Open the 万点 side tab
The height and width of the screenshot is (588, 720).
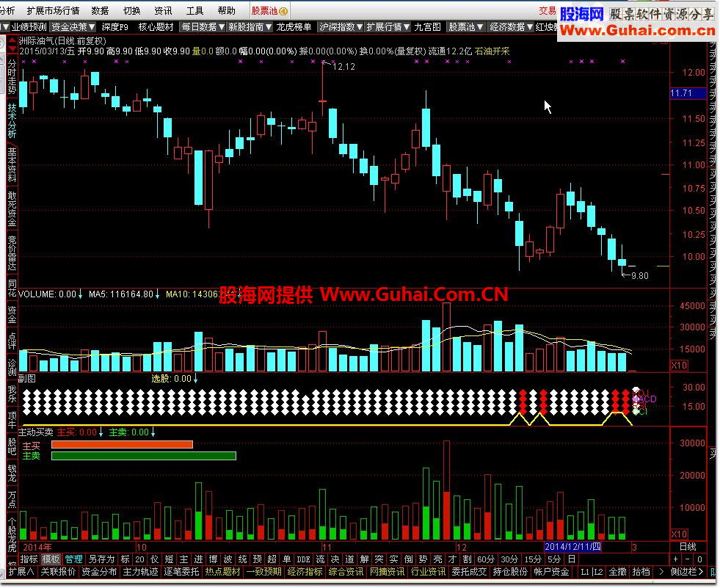tap(12, 500)
